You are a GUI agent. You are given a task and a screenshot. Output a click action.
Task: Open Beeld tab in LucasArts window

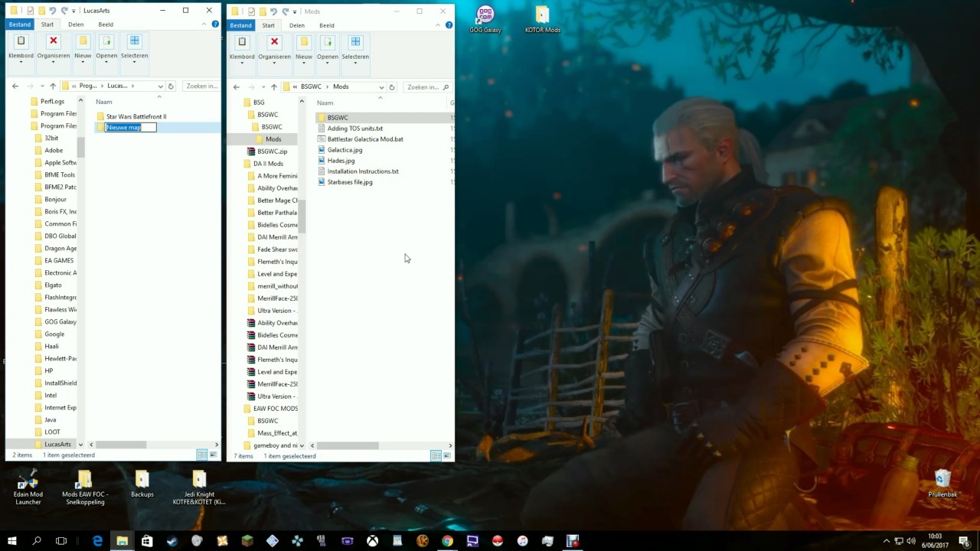pyautogui.click(x=105, y=24)
